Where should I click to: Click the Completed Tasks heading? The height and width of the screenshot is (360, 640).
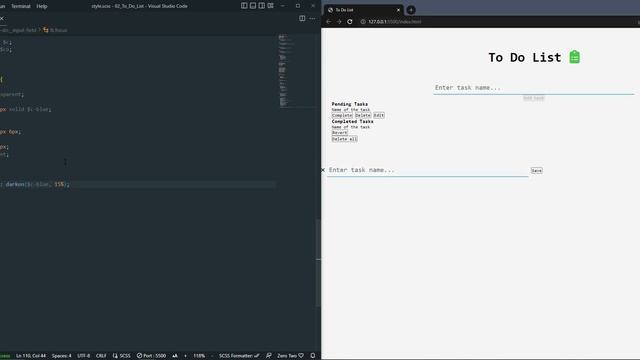pos(352,121)
